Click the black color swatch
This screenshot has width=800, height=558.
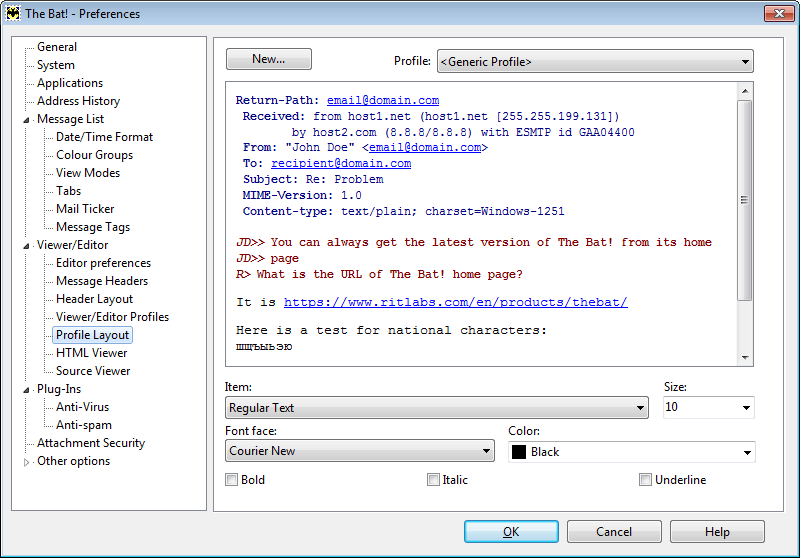click(519, 452)
